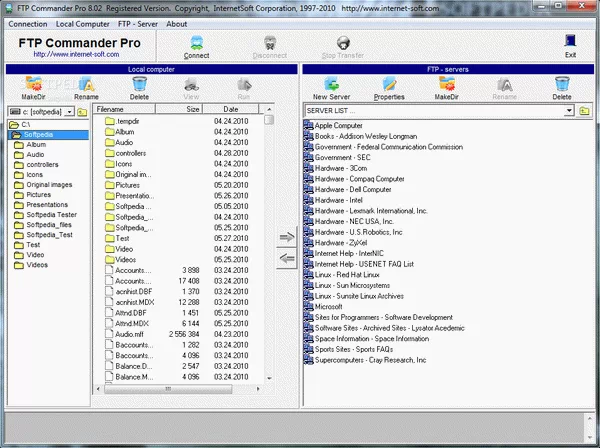The width and height of the screenshot is (600, 448).
Task: Click up-folder icon beside SERVER LIST
Action: point(584,111)
